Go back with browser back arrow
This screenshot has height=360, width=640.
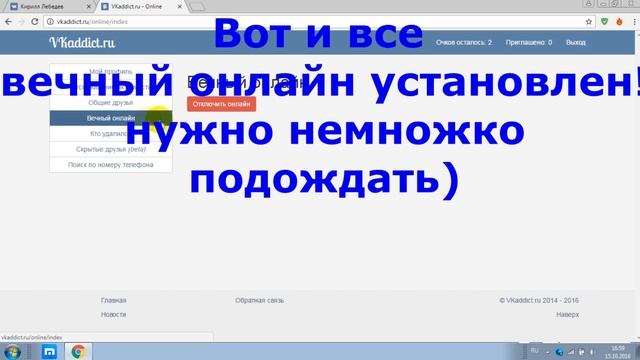tap(9, 22)
